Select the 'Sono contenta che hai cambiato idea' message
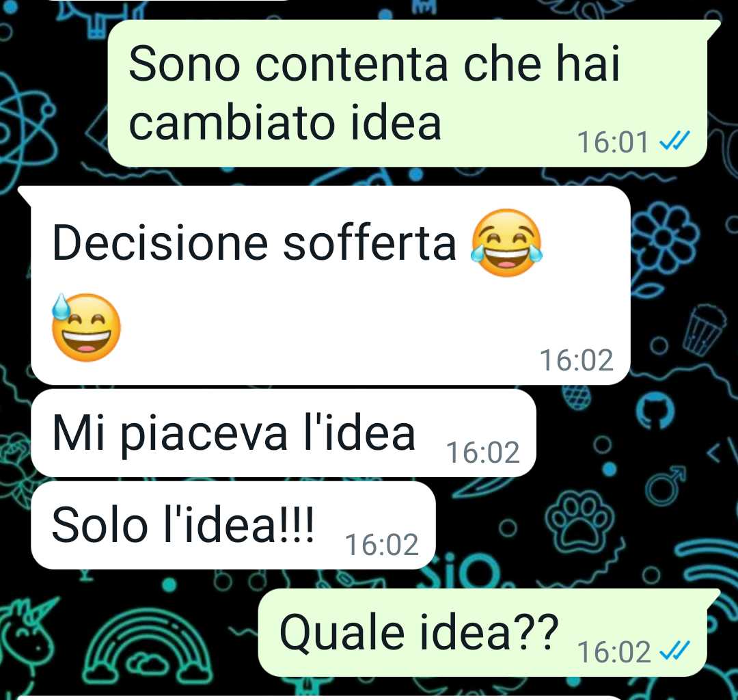This screenshot has height=700, width=738. tap(407, 93)
